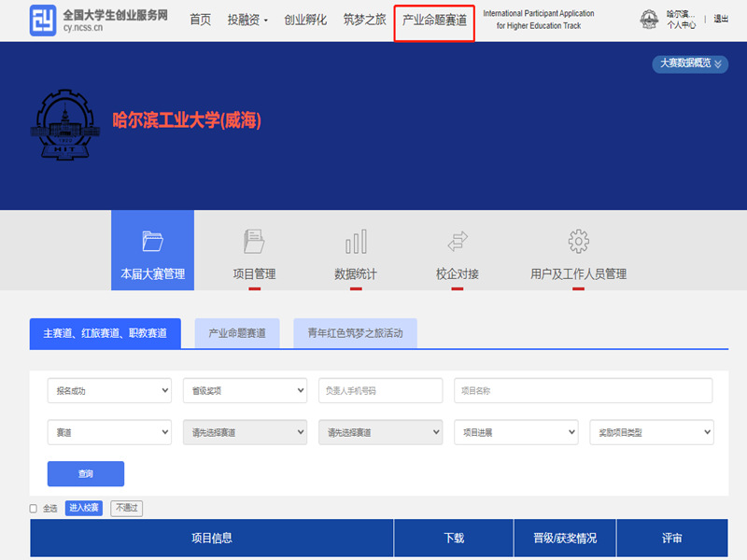
Task: Click the 项目名称 input field
Action: click(x=583, y=390)
